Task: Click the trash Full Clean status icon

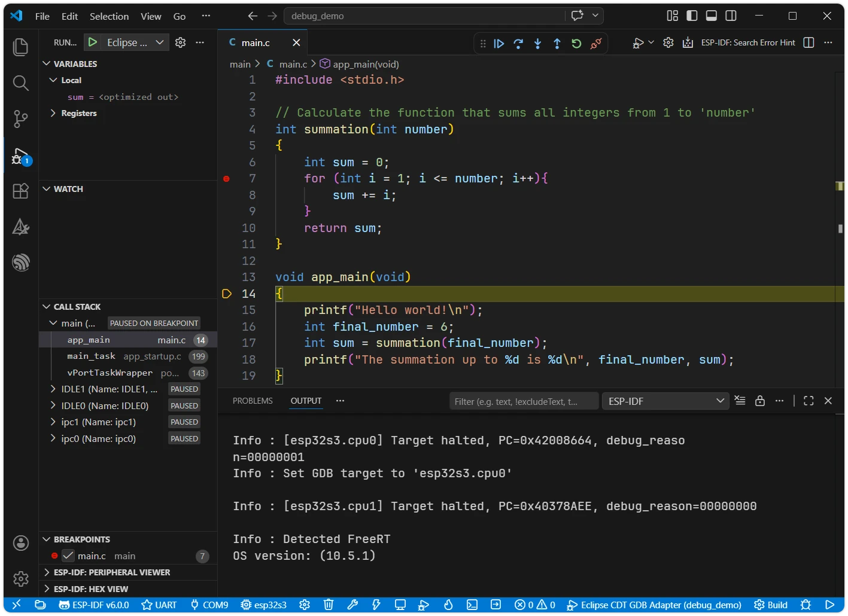Action: (329, 605)
